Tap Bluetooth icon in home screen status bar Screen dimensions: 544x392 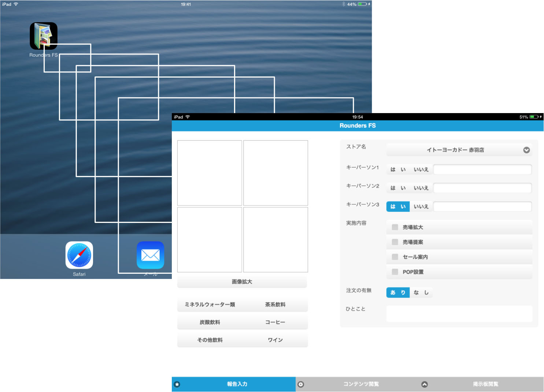point(344,4)
